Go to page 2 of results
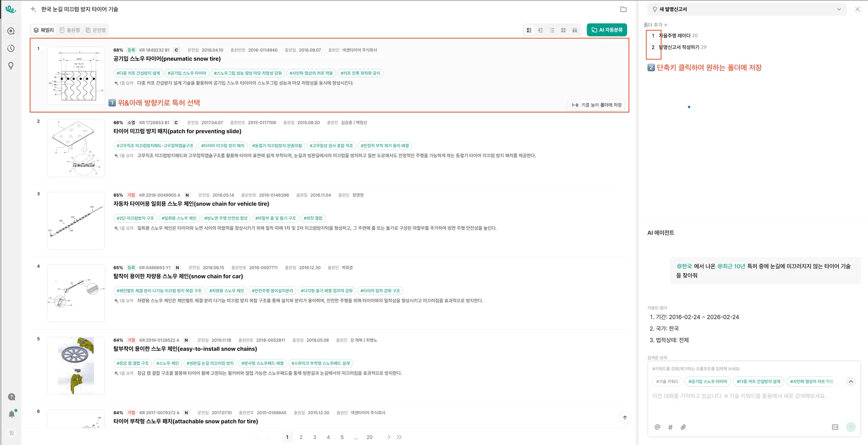The height and width of the screenshot is (445, 868). click(301, 437)
